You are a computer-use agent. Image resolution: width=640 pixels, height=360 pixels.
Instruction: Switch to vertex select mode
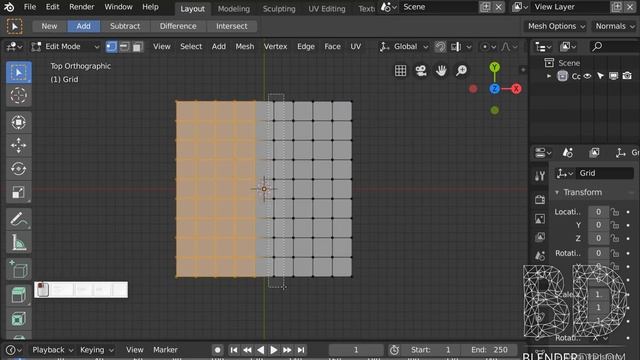coord(111,47)
